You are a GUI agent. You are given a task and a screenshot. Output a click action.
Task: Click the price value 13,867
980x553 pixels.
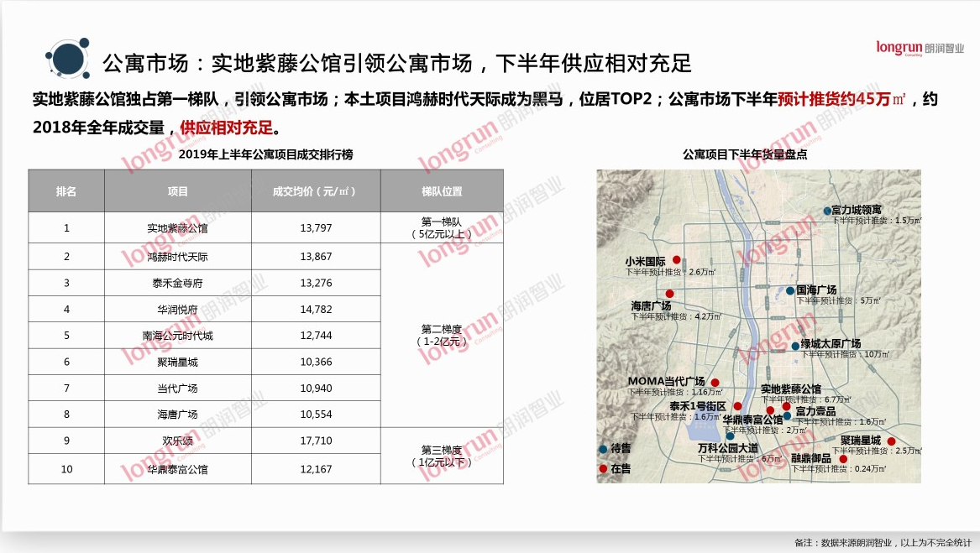(x=316, y=257)
